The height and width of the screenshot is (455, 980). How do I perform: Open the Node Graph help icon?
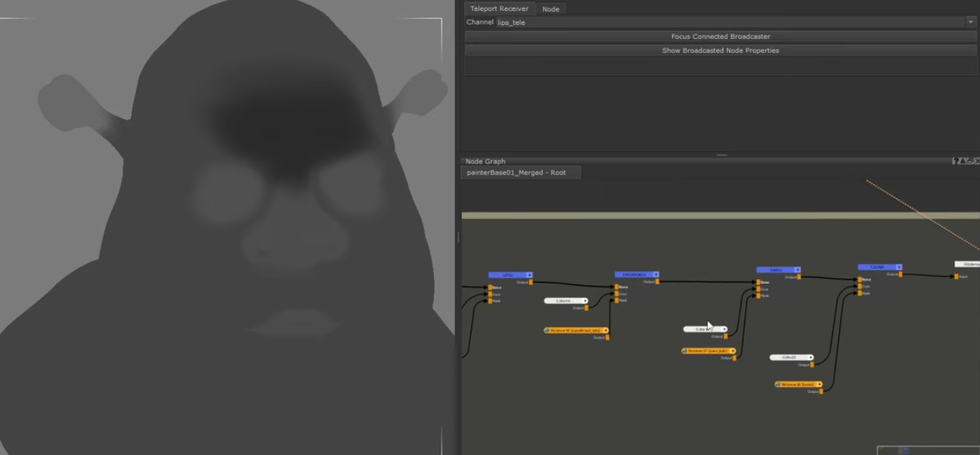[956, 161]
